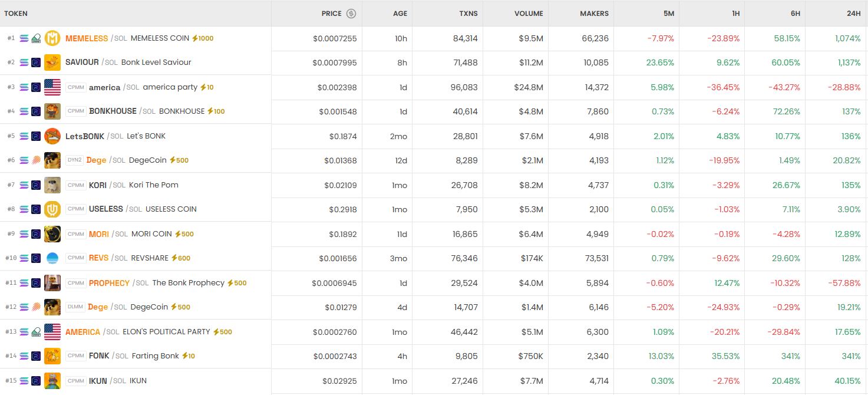Click the 96,083 transactions value

pyautogui.click(x=464, y=87)
